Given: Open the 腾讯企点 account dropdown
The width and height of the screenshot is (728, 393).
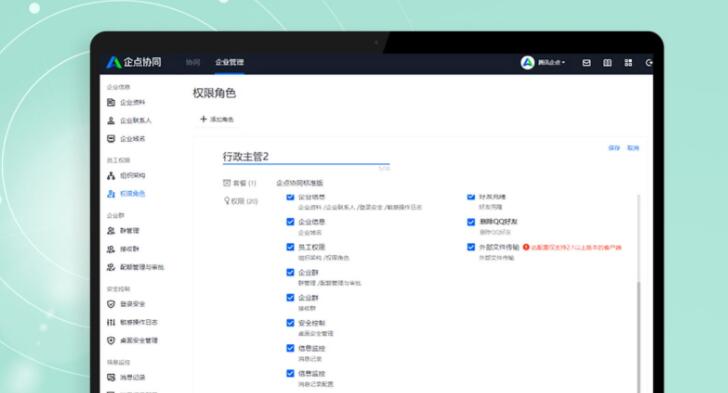Looking at the screenshot, I should coord(551,63).
